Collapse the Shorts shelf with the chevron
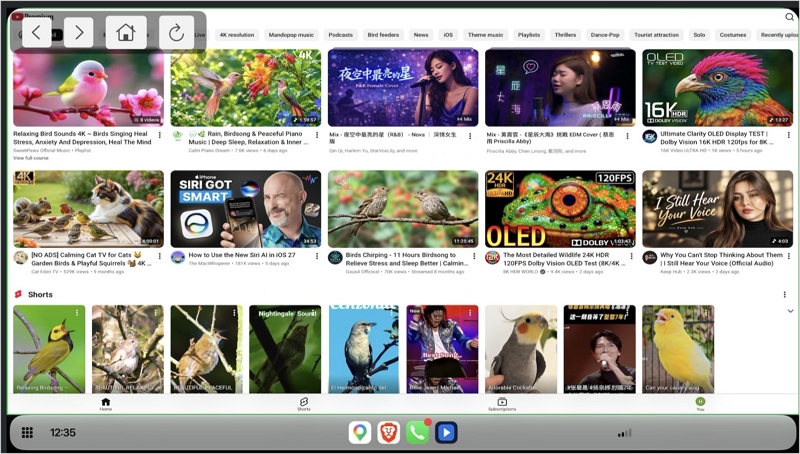The height and width of the screenshot is (454, 800). pyautogui.click(x=790, y=311)
